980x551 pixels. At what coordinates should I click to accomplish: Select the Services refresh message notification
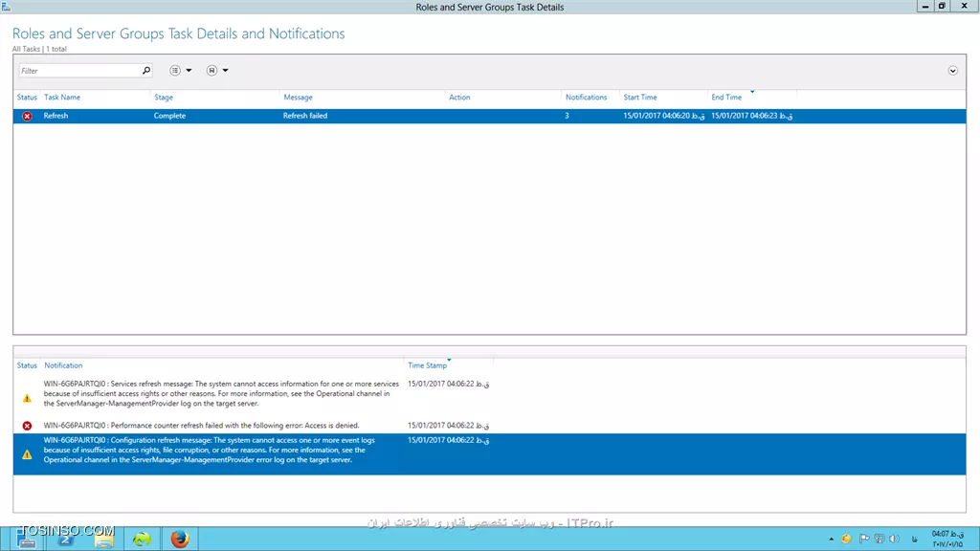221,393
